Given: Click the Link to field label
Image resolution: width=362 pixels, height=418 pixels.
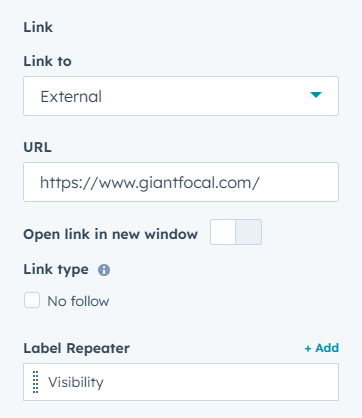Looking at the screenshot, I should click(47, 61).
